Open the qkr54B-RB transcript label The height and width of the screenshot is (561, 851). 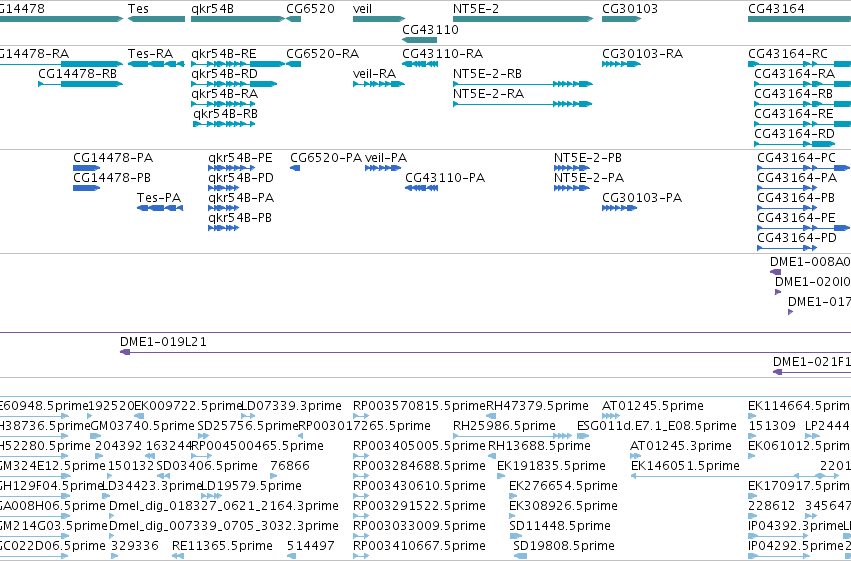225,114
